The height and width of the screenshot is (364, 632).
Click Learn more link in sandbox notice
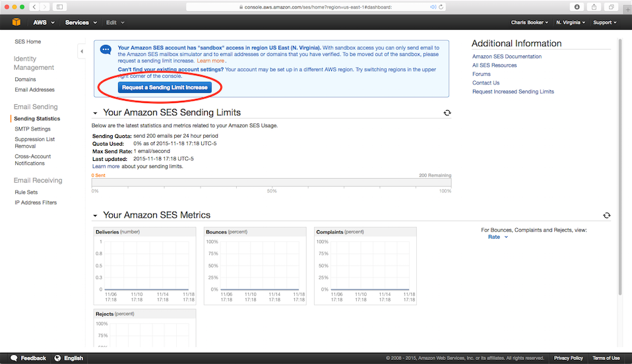coord(210,61)
